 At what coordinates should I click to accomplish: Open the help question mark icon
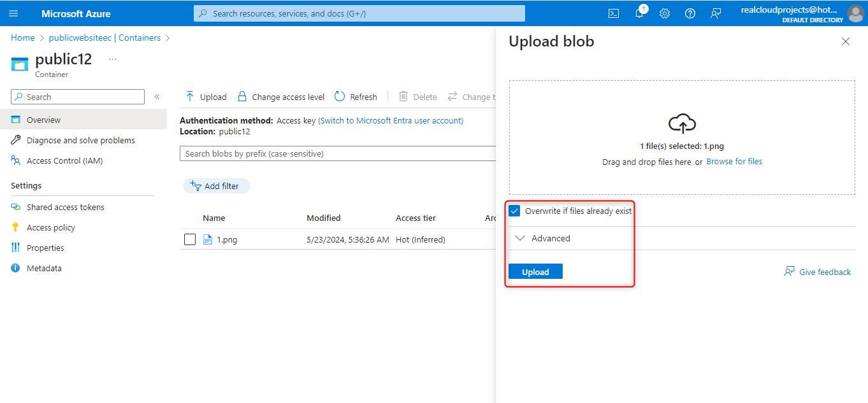point(690,13)
